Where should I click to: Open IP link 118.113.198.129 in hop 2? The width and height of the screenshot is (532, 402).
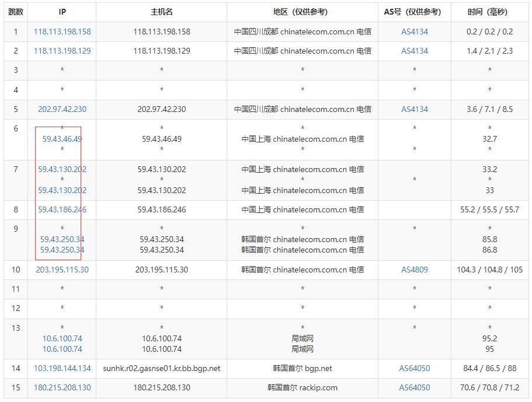coord(62,51)
